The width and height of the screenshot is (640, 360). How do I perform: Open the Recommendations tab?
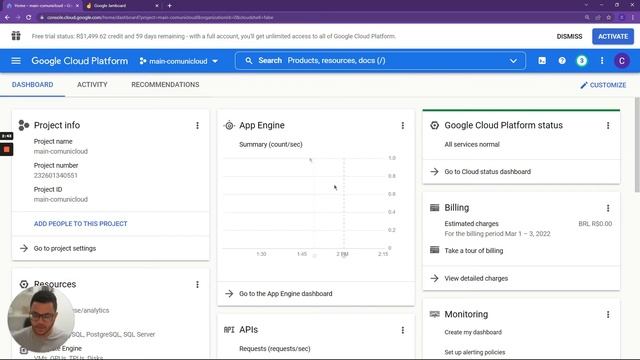165,84
